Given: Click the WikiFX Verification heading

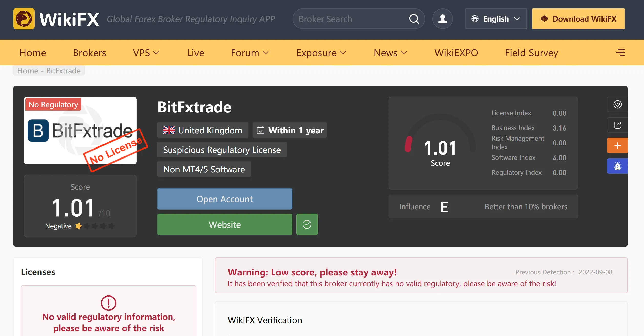Looking at the screenshot, I should point(265,320).
